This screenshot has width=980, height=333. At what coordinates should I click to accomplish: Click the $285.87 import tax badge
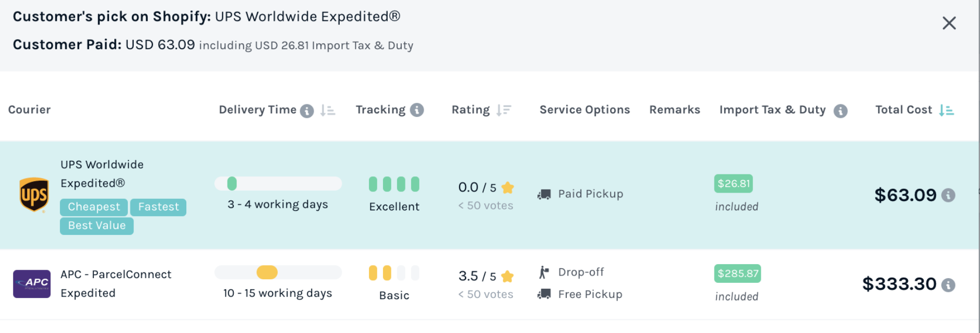click(x=737, y=273)
